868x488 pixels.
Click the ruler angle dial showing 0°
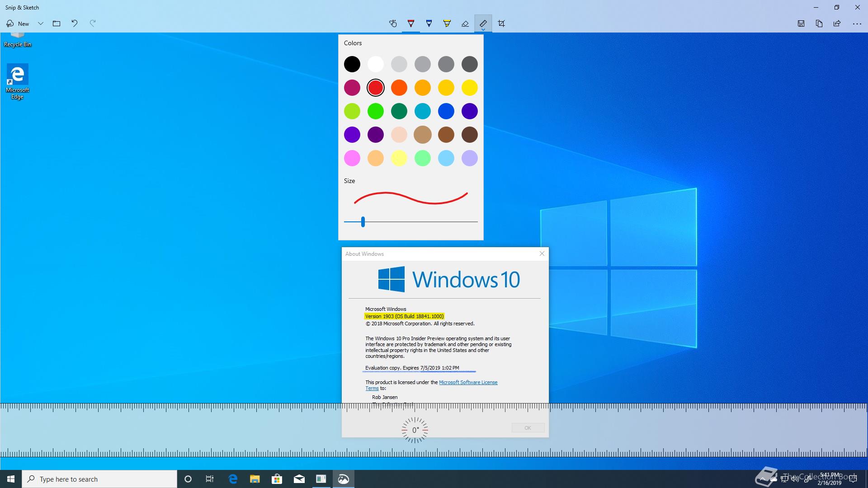pyautogui.click(x=415, y=430)
